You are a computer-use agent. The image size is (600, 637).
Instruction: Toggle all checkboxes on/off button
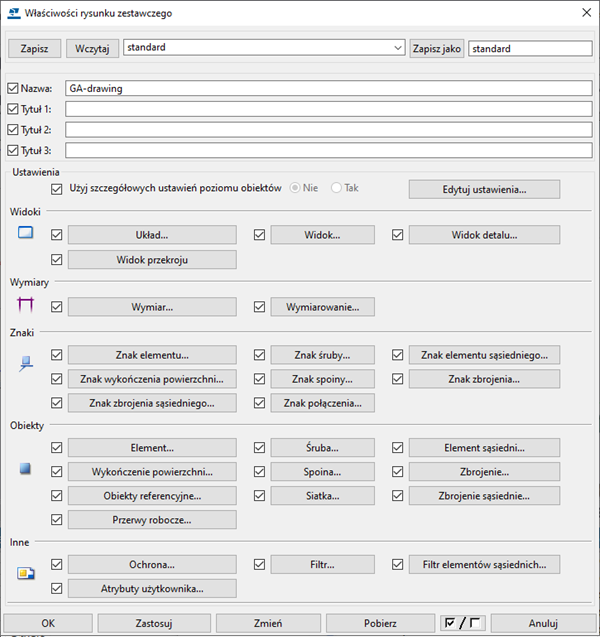point(462,623)
